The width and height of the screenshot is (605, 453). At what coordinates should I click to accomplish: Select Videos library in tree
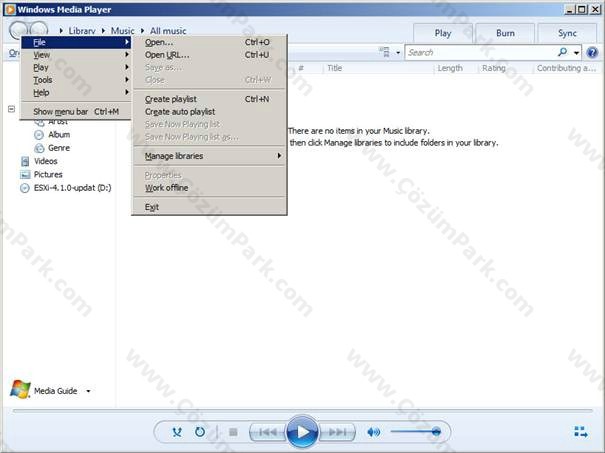46,161
